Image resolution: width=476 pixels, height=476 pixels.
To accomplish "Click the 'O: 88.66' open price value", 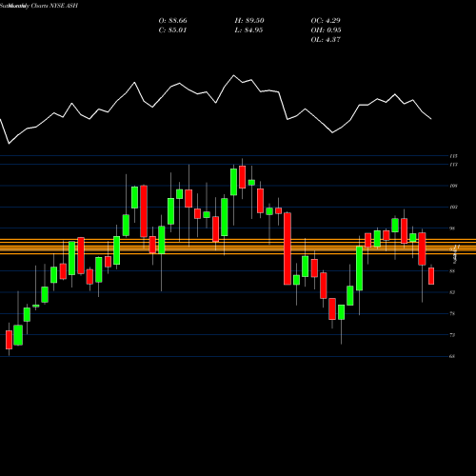I will tap(172, 21).
